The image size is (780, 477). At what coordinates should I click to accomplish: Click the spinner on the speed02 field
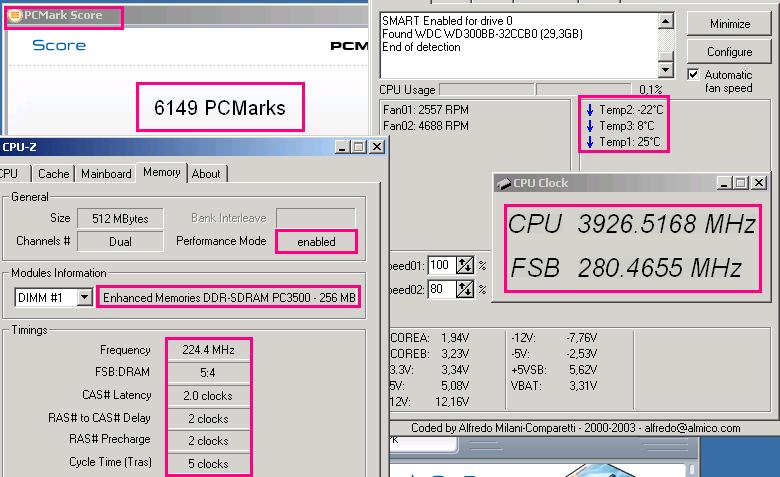[465, 289]
